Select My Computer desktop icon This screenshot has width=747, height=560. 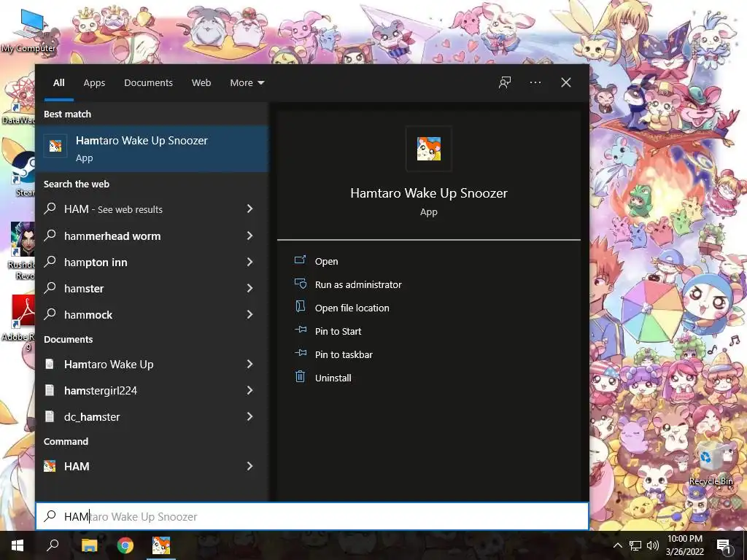click(29, 31)
